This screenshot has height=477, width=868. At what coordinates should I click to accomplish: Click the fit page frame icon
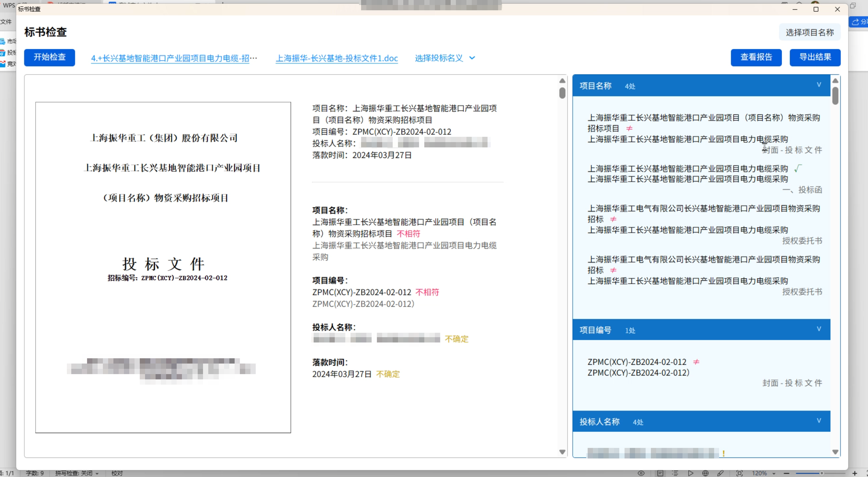point(739,473)
